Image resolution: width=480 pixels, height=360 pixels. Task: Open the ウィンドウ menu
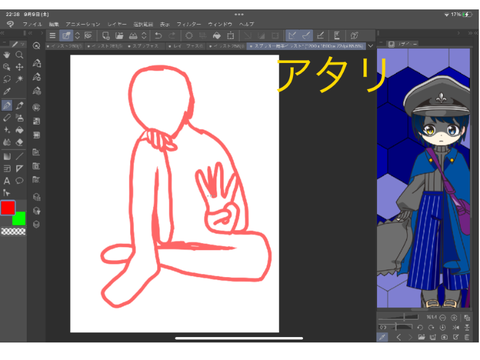pos(220,24)
